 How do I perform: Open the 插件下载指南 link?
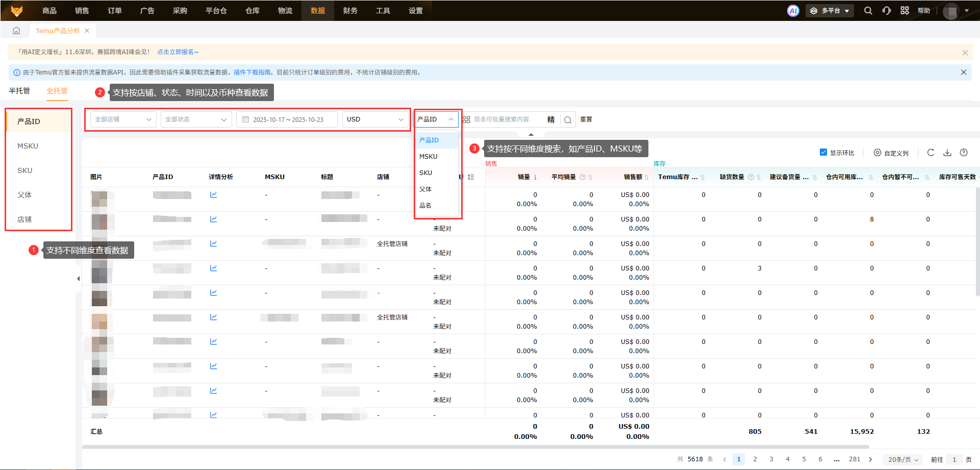coord(252,72)
